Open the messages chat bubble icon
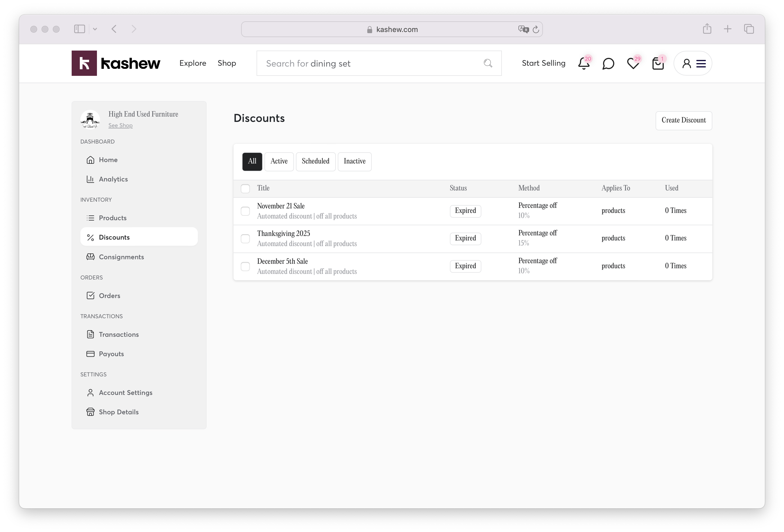Screen dimensions: 784x532 click(x=608, y=64)
